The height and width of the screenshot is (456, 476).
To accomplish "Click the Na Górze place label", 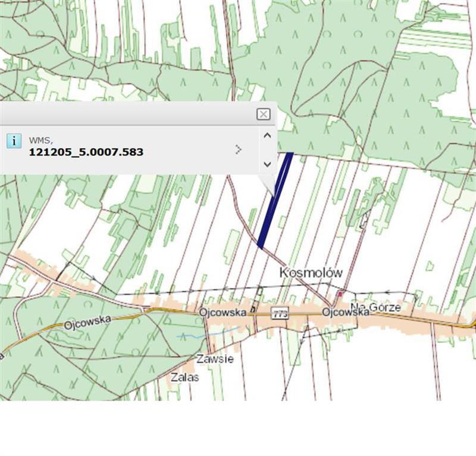I will tap(375, 307).
